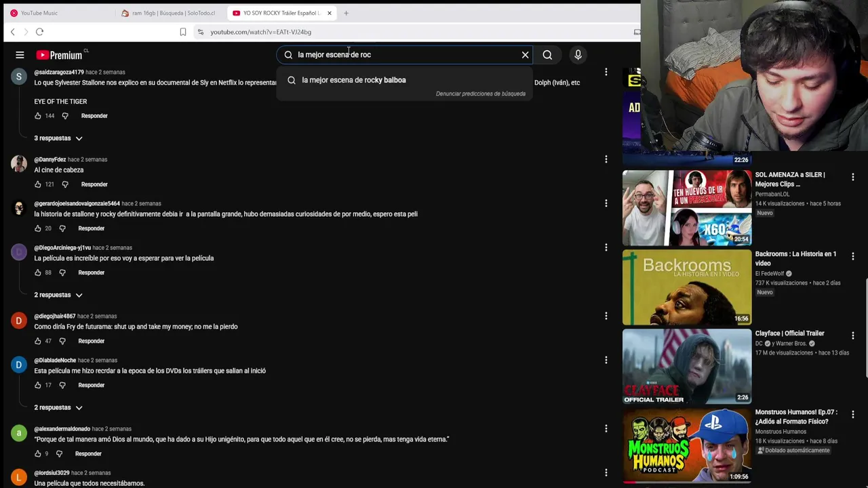Viewport: 868px width, 488px height.
Task: Open avatar of @DannyFdez
Action: 19,164
